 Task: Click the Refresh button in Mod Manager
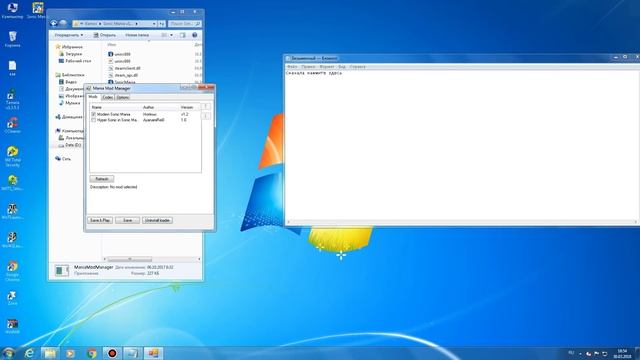pyautogui.click(x=102, y=179)
